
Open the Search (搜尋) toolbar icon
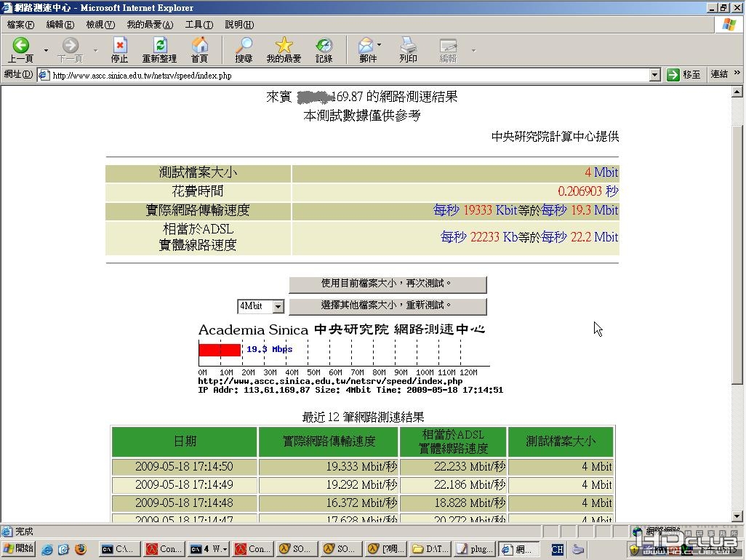pos(244,49)
